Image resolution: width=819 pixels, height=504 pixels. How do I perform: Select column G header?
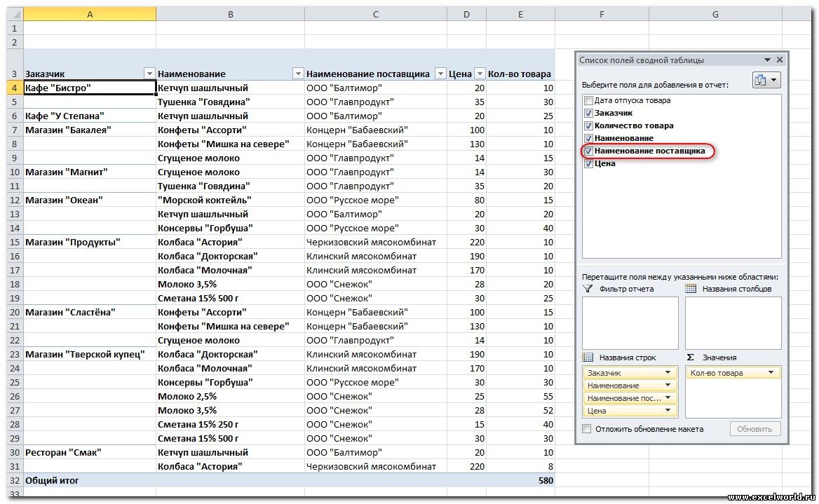tap(715, 14)
